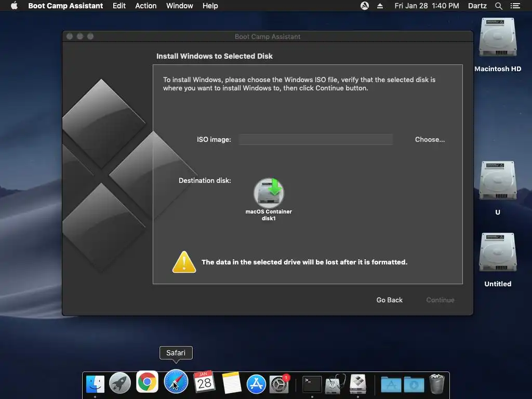Click the date and time in menu bar
Screen dimensions: 532x399
point(427,6)
